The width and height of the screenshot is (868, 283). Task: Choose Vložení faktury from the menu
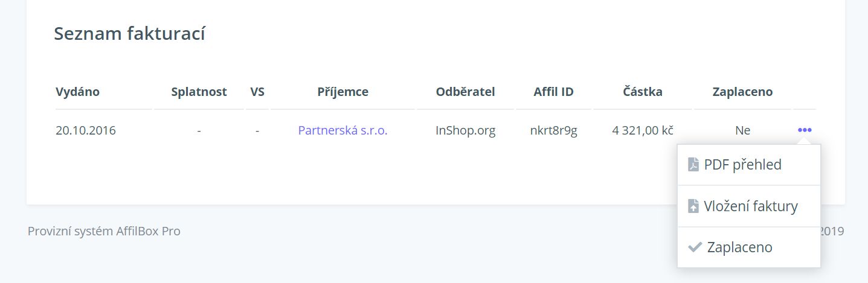[x=749, y=206]
